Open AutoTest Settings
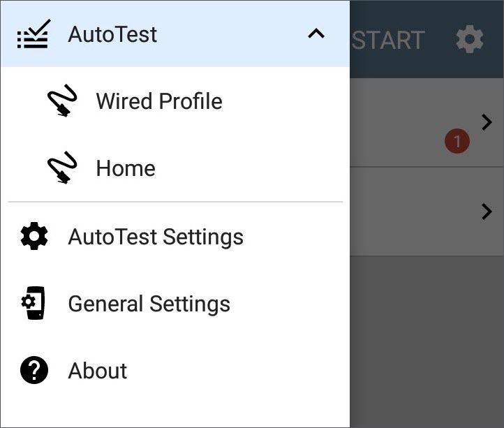This screenshot has width=504, height=428. [175, 237]
